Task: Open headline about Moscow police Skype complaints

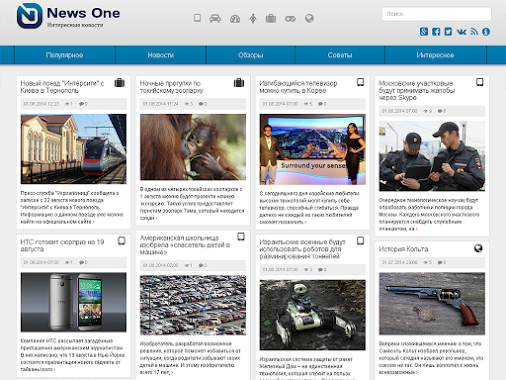Action: coord(417,90)
